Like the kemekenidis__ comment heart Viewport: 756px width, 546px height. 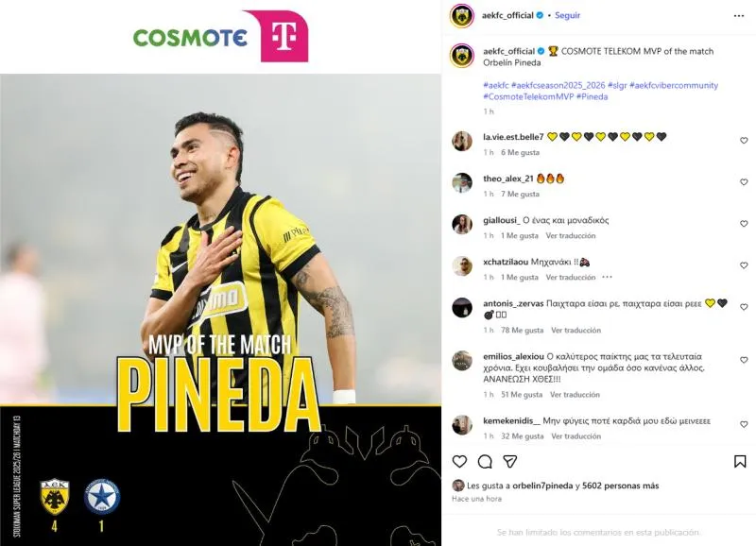pyautogui.click(x=744, y=424)
